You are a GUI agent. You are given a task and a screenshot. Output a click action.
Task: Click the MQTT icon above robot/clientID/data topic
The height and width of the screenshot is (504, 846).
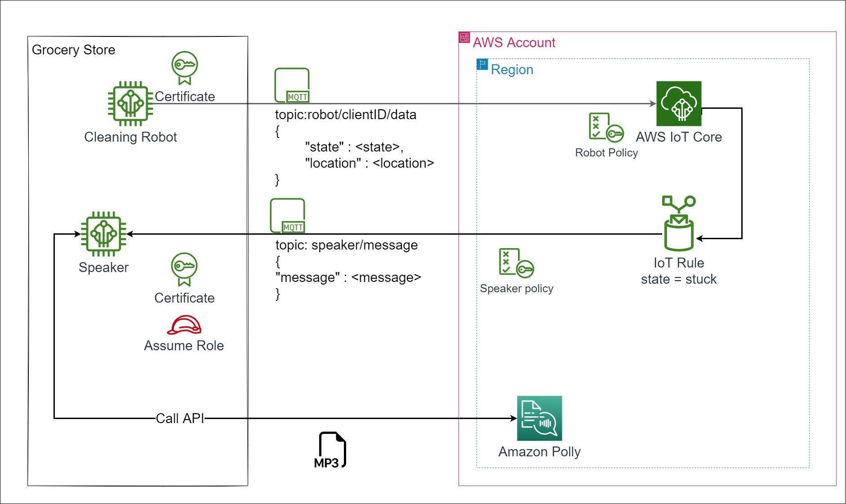[x=292, y=85]
